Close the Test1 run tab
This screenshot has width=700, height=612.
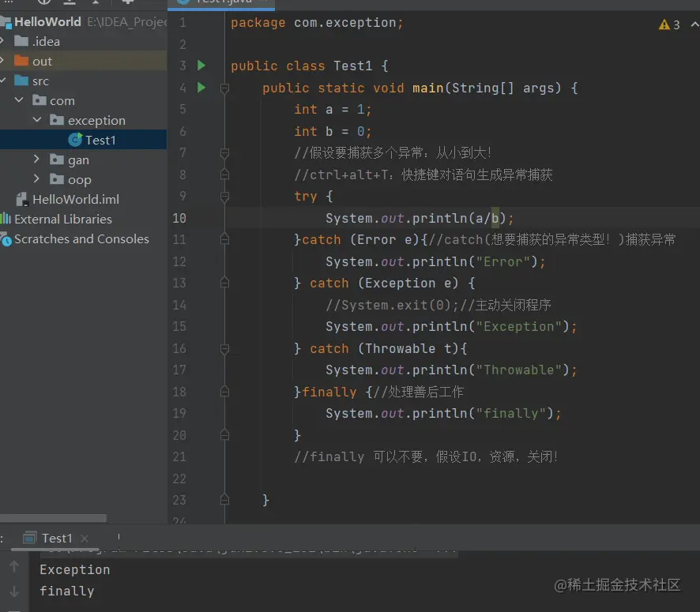pos(85,539)
